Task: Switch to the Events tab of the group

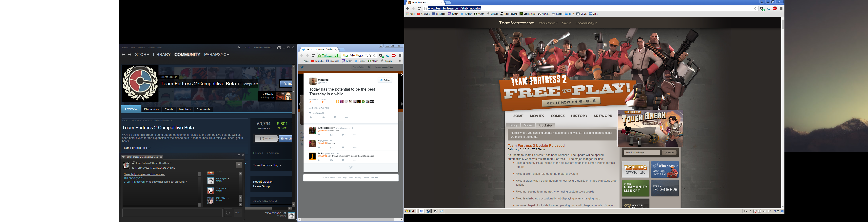Action: click(169, 109)
